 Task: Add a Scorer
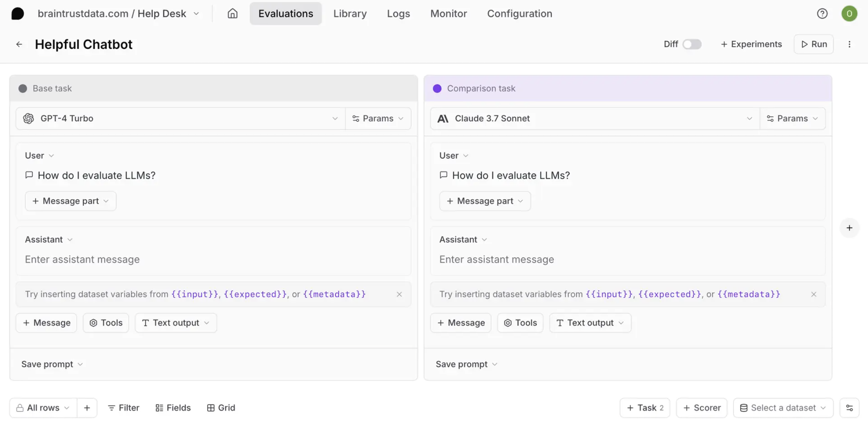(702, 408)
